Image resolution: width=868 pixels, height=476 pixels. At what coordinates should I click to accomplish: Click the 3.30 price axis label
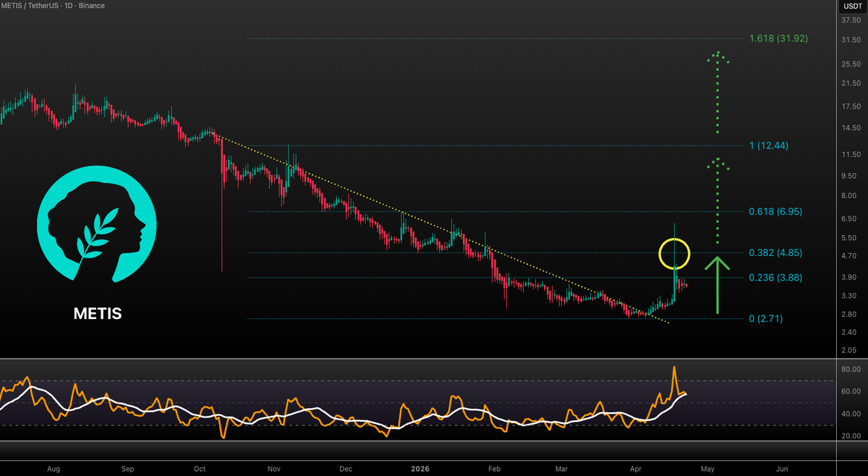(x=851, y=295)
